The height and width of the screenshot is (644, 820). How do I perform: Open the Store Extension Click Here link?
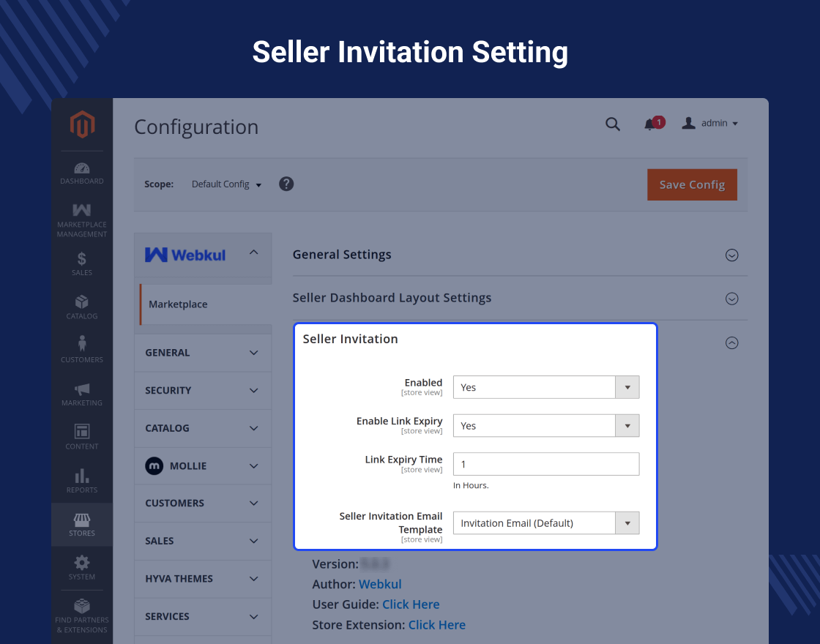coord(436,625)
